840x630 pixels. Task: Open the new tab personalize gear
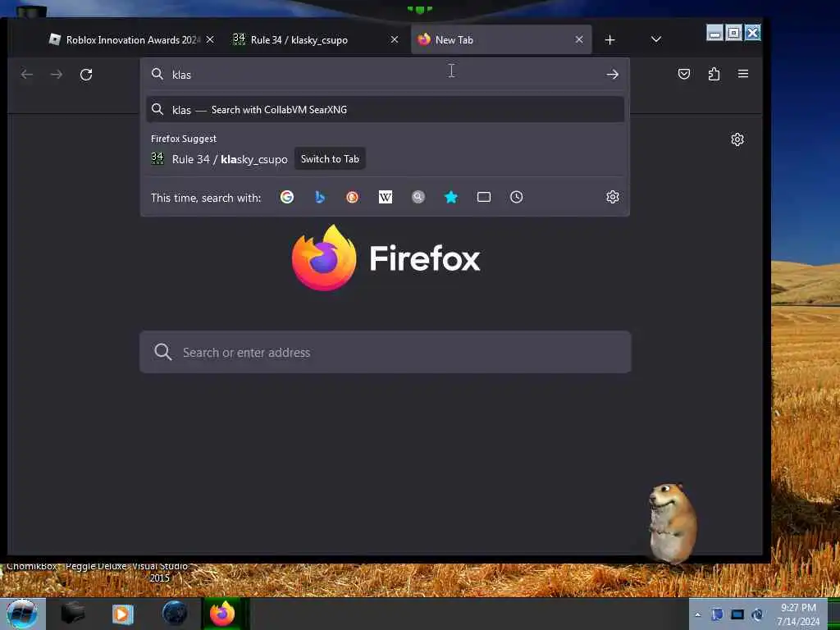click(x=737, y=139)
